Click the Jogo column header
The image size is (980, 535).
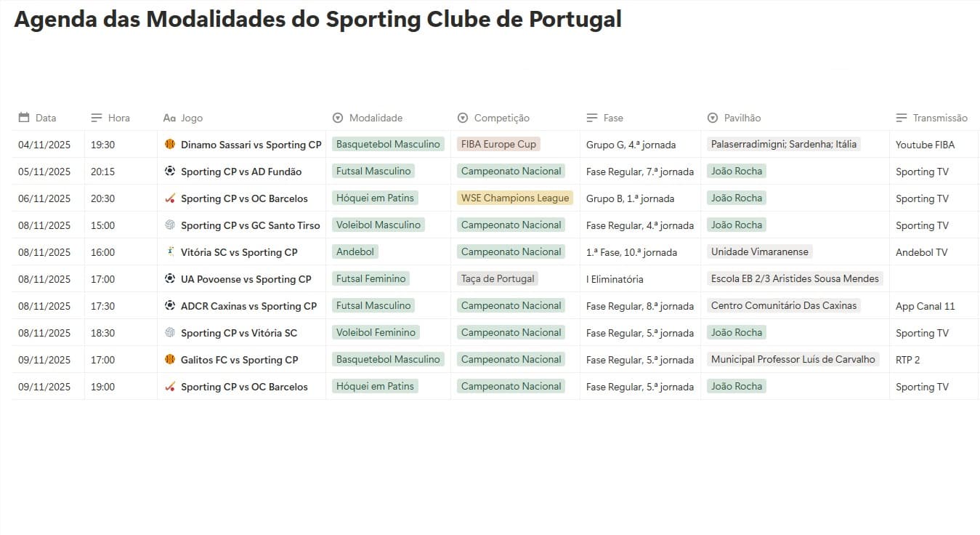(192, 118)
